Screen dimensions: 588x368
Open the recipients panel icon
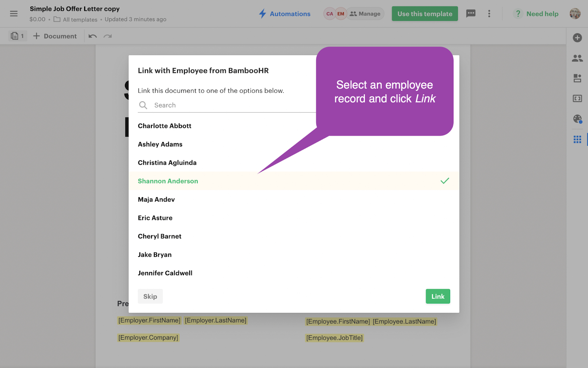coord(577,58)
